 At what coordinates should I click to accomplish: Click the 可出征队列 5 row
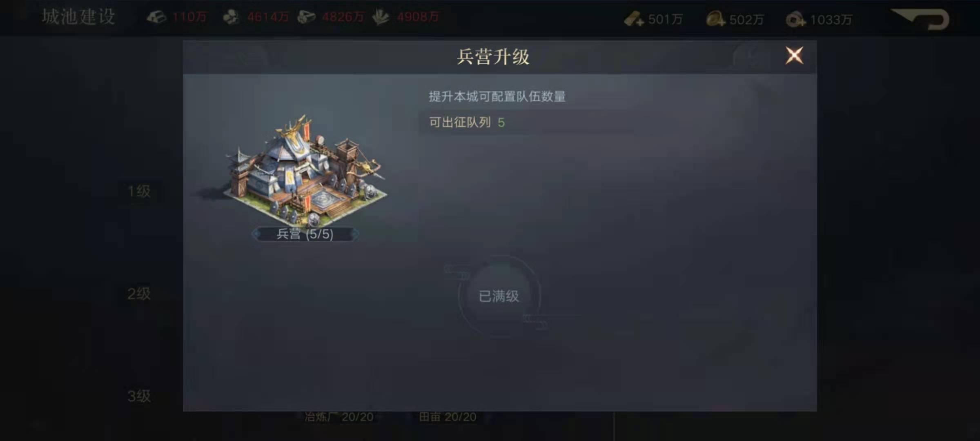pyautogui.click(x=526, y=122)
